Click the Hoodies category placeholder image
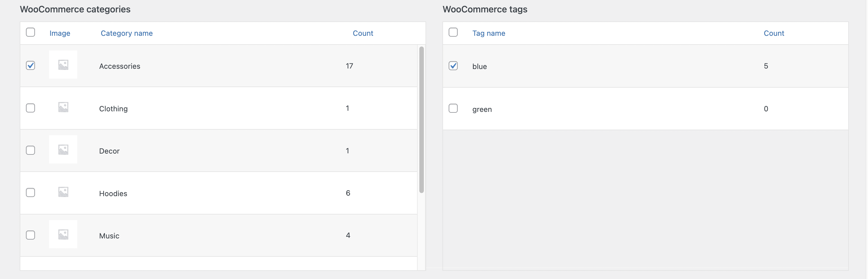This screenshot has width=868, height=279. coord(63,192)
